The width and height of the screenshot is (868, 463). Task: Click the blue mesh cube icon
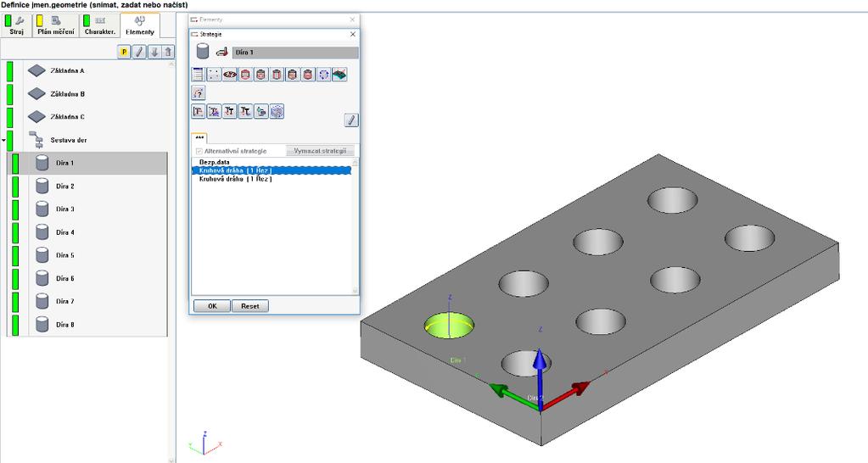277,112
